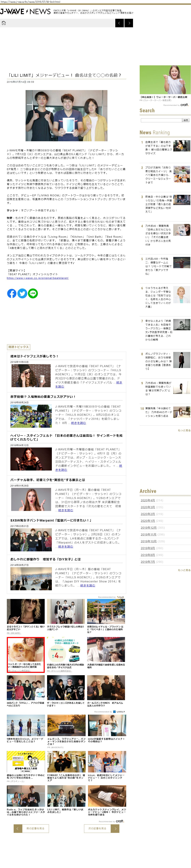Click the home icon in the navigation bar
191x868 pixels.
pos(4,23)
